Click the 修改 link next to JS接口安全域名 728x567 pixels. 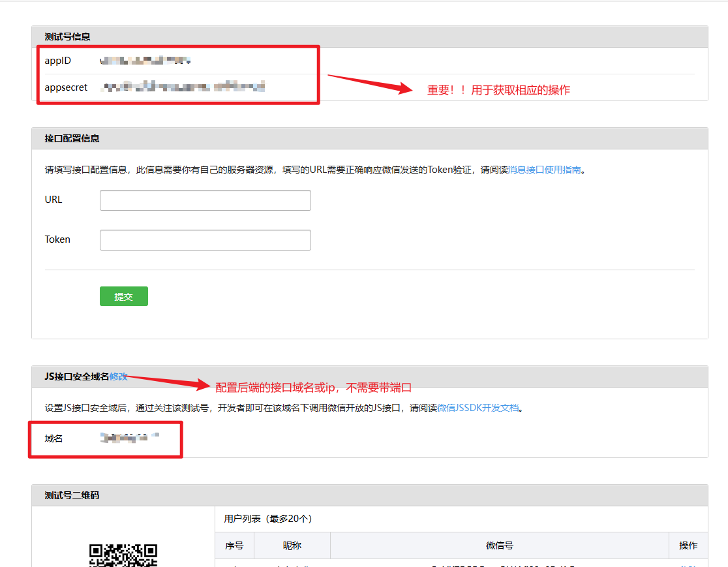(120, 376)
